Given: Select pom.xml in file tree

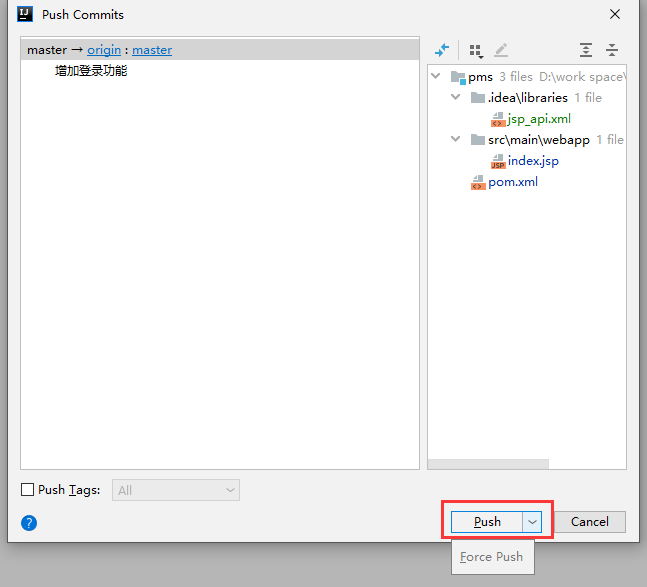Looking at the screenshot, I should coord(513,182).
